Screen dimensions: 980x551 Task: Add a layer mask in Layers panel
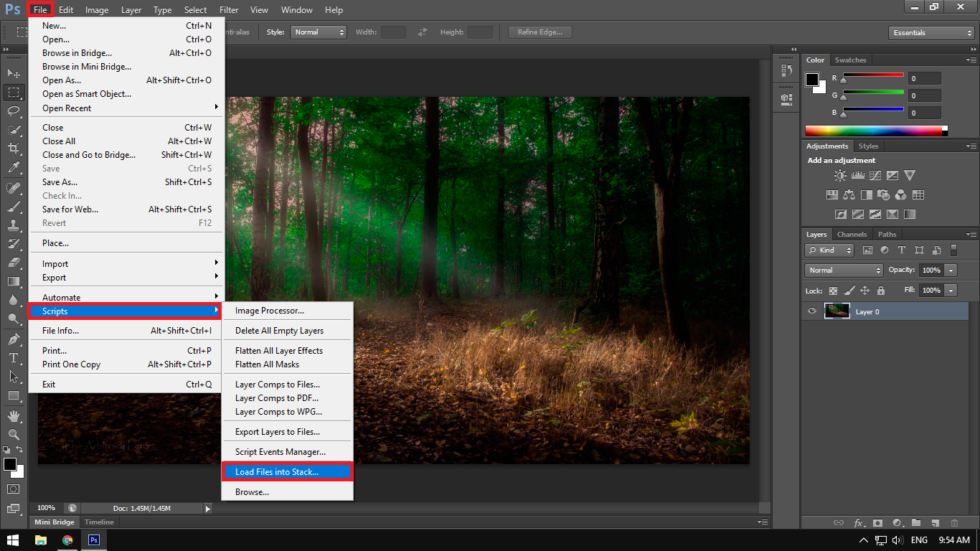click(x=877, y=523)
